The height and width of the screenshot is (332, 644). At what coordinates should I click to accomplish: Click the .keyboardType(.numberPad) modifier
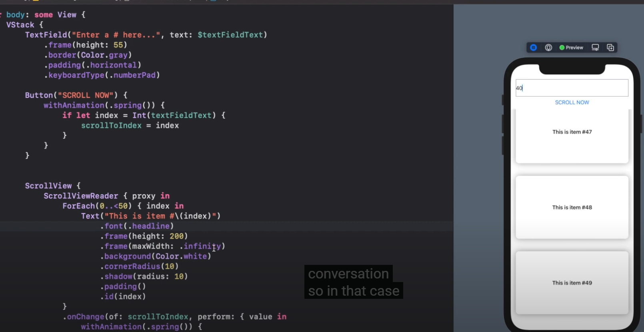(x=102, y=75)
